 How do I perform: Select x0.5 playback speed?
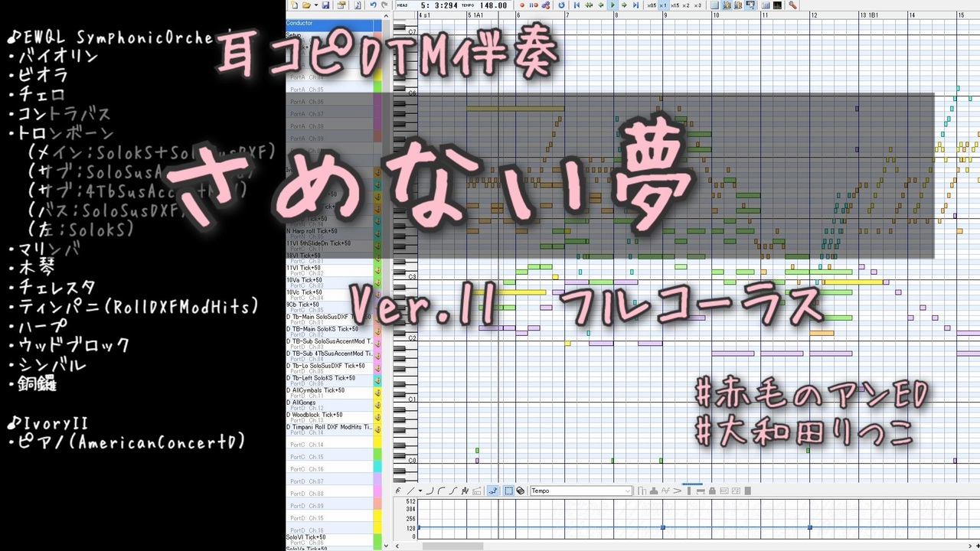[x=652, y=5]
